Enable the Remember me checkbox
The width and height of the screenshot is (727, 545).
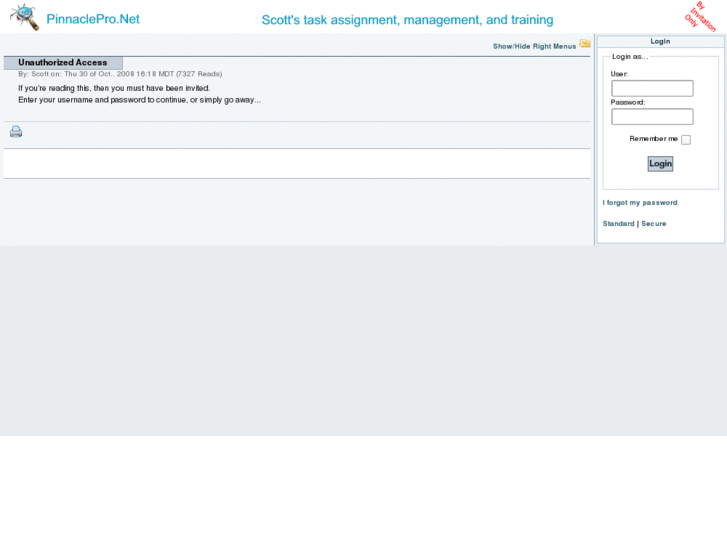click(686, 140)
